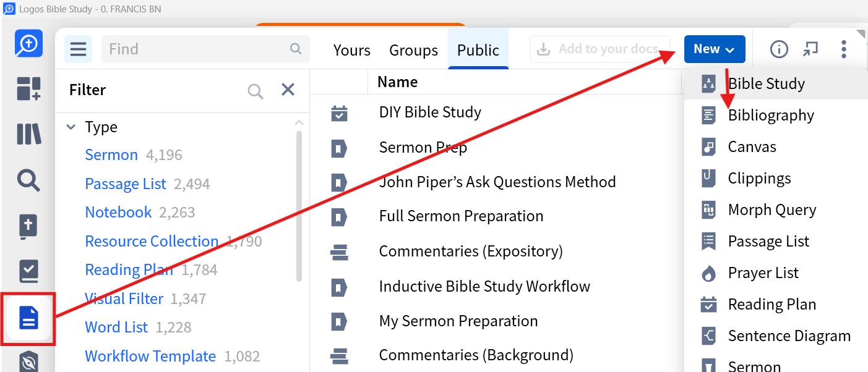Open My Sermon Preparation document name

click(x=458, y=321)
